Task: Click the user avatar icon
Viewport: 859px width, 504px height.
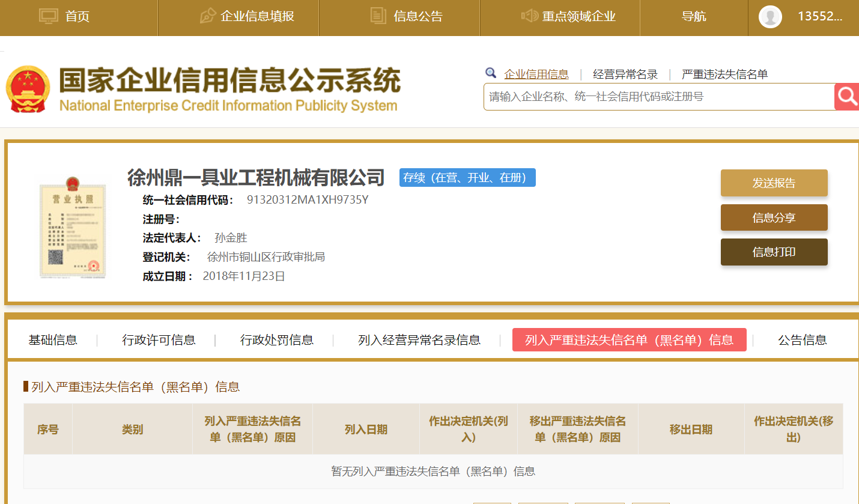Action: (x=770, y=16)
